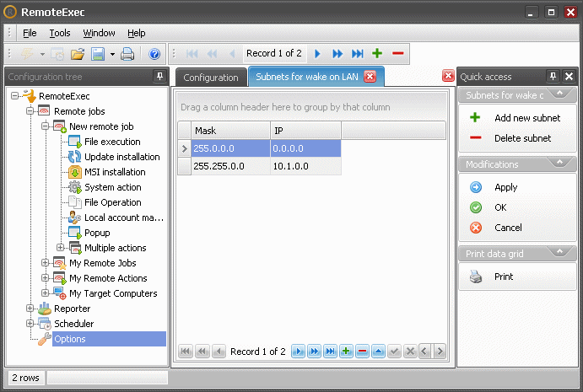Open the Help menu

pos(136,33)
